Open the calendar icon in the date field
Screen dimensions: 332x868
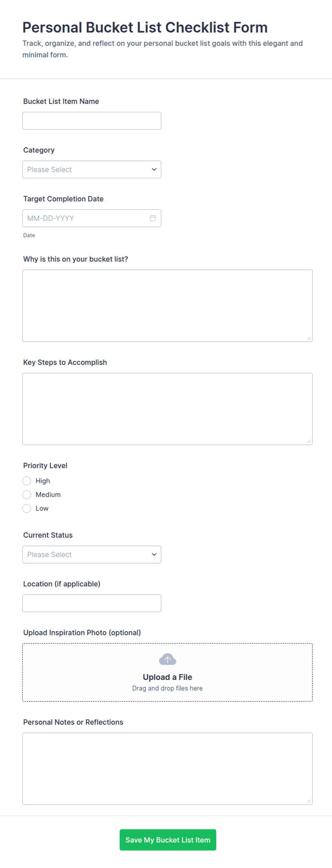pyautogui.click(x=153, y=218)
